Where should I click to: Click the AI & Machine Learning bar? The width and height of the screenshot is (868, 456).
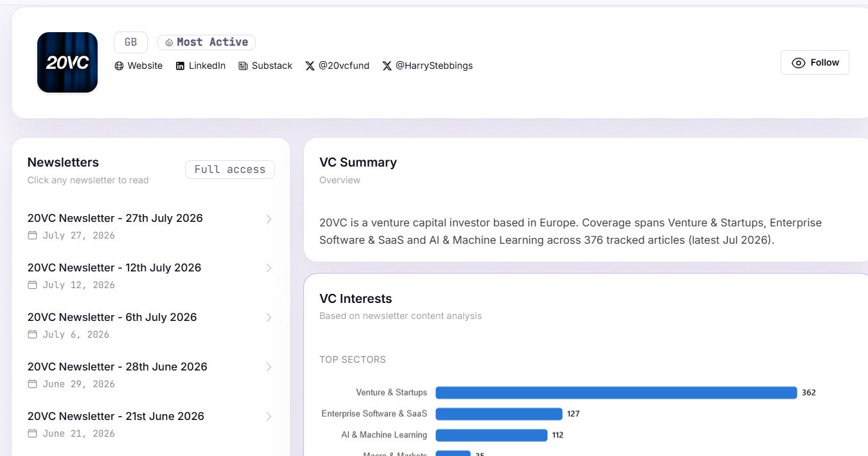click(x=492, y=435)
